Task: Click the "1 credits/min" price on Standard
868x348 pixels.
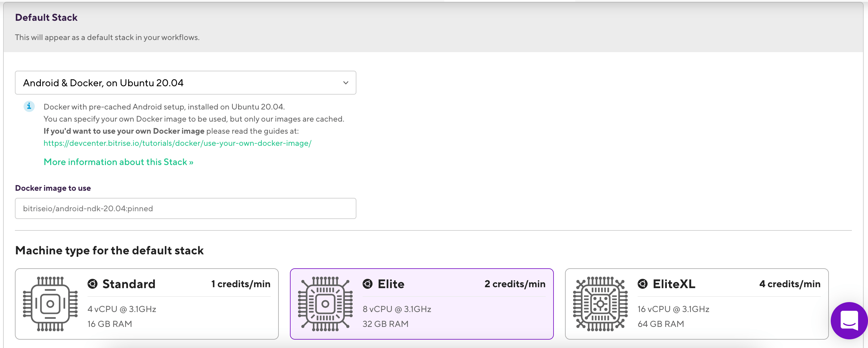Action: (240, 284)
